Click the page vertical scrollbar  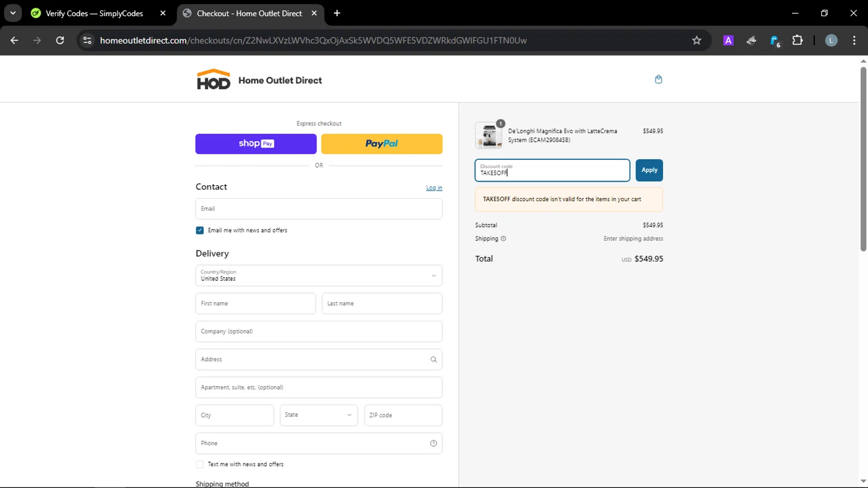(x=863, y=159)
